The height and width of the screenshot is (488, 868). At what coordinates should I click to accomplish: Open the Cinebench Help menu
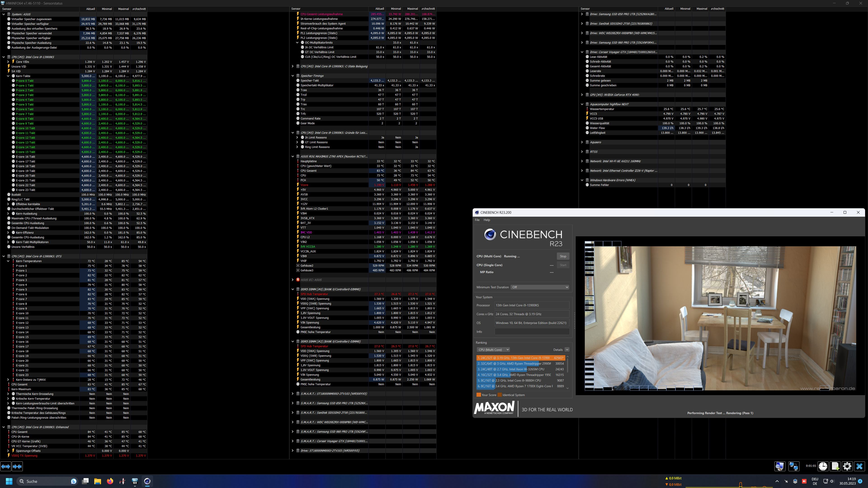tap(487, 220)
